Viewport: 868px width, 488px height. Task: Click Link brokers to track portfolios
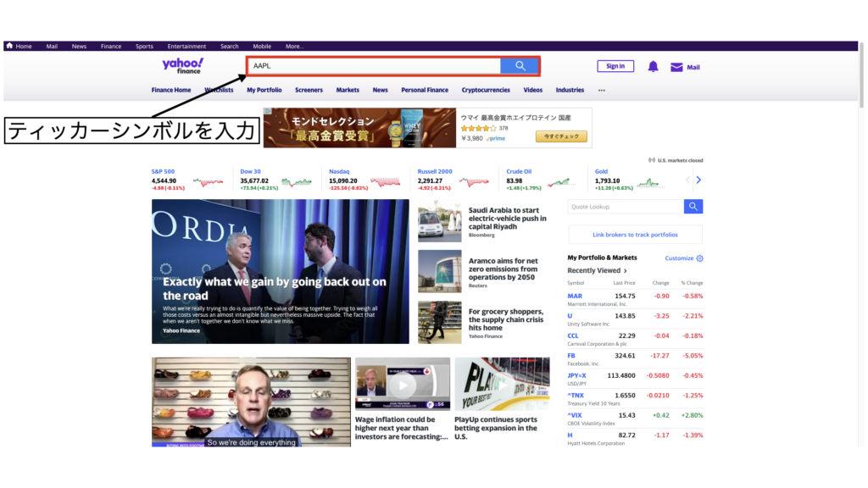[635, 235]
